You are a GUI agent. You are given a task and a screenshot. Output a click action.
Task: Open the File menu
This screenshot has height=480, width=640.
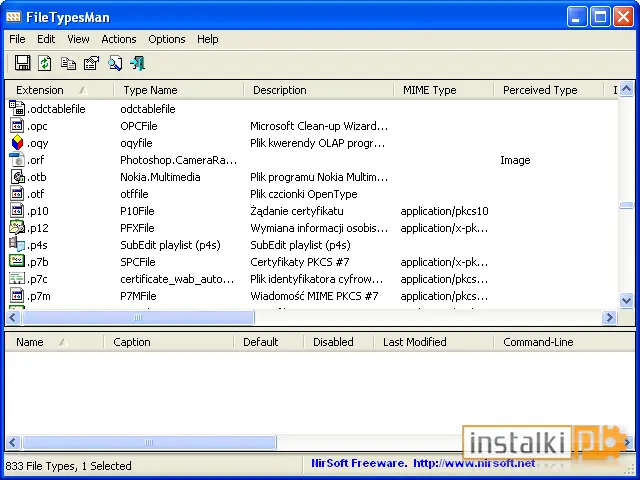pyautogui.click(x=17, y=39)
